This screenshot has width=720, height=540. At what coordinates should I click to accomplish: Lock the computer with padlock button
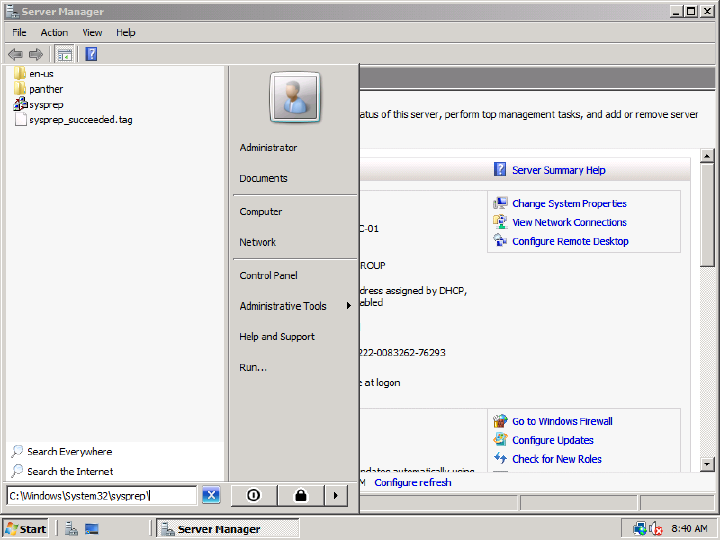click(x=301, y=495)
